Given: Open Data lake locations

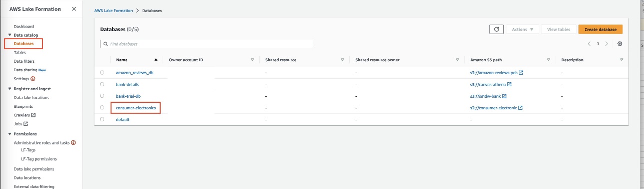Looking at the screenshot, I should pyautogui.click(x=32, y=97).
